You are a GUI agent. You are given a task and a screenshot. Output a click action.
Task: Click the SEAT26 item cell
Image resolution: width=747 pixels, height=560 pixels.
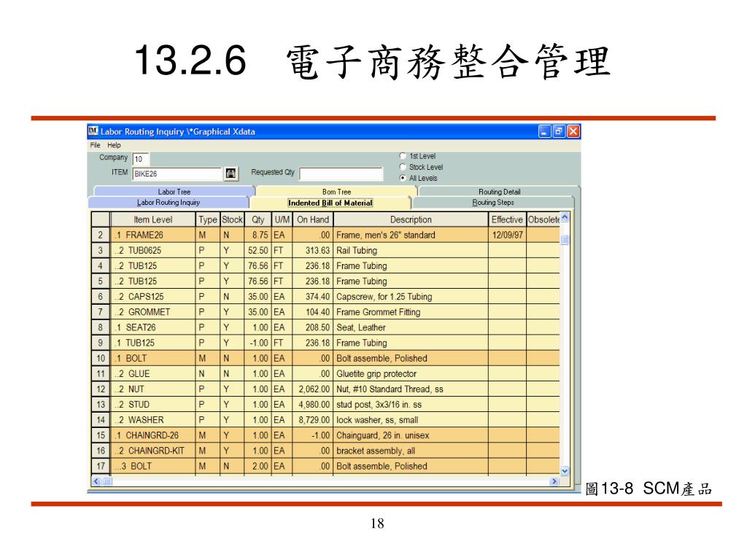coord(153,327)
